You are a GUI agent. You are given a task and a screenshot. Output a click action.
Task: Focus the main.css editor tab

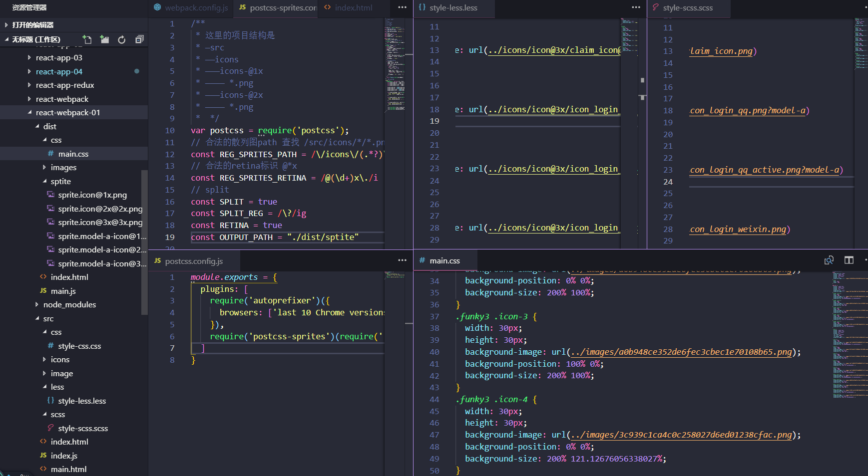click(445, 260)
